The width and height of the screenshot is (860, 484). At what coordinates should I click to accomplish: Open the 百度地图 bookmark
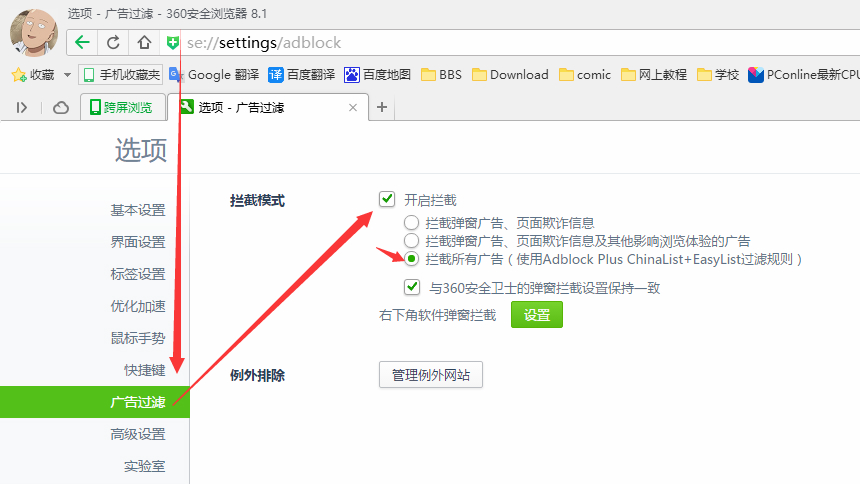(x=377, y=75)
